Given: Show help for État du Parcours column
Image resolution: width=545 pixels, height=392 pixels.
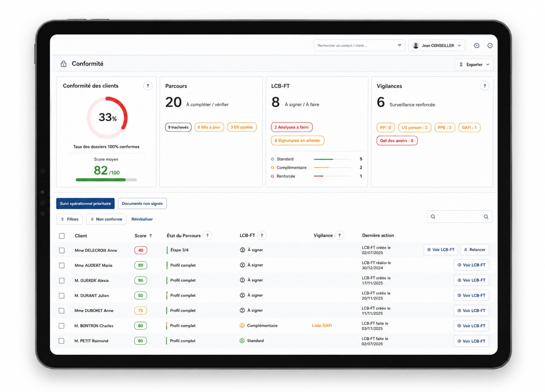Looking at the screenshot, I should pos(207,235).
